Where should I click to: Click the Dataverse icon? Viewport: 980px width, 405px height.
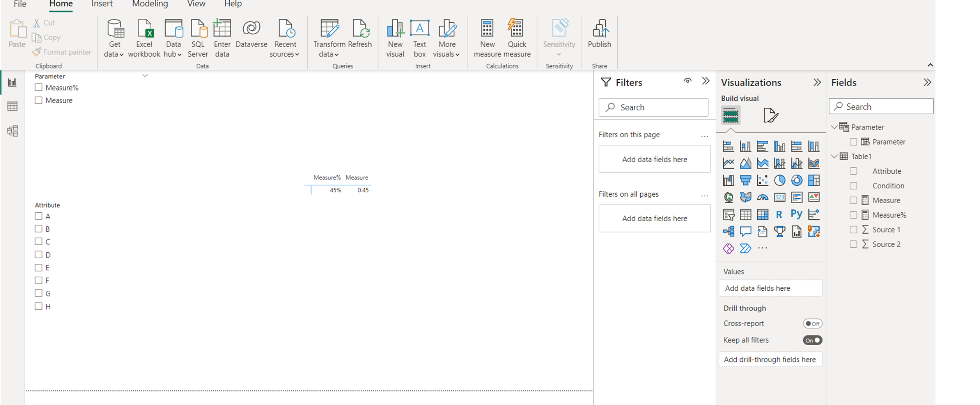(251, 34)
